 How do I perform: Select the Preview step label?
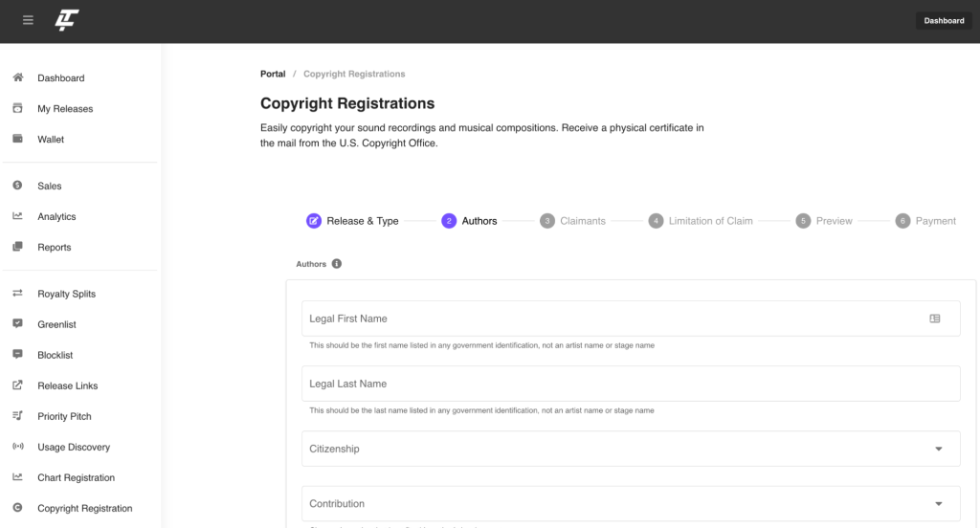click(834, 221)
